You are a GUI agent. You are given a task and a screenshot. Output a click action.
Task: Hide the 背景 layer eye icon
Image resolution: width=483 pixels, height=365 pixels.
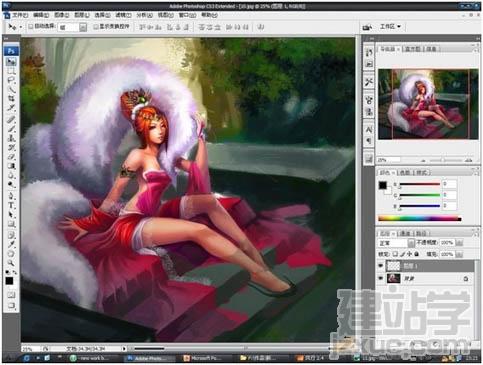pyautogui.click(x=380, y=278)
